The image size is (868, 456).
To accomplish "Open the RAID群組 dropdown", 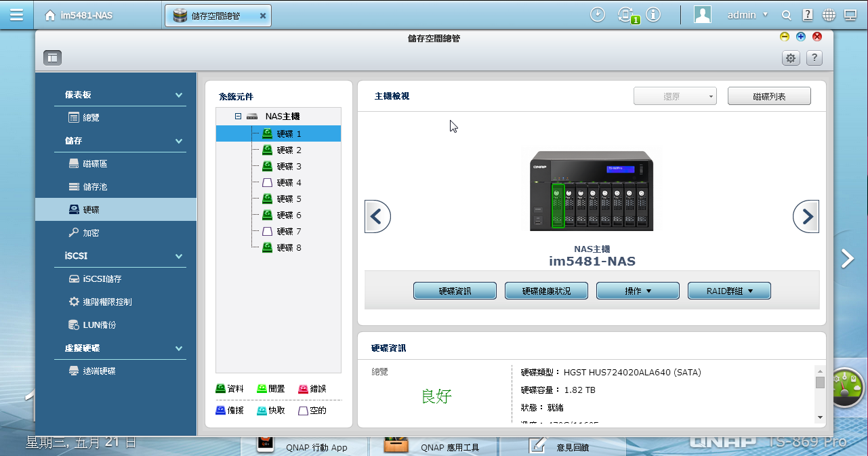I will coord(729,291).
